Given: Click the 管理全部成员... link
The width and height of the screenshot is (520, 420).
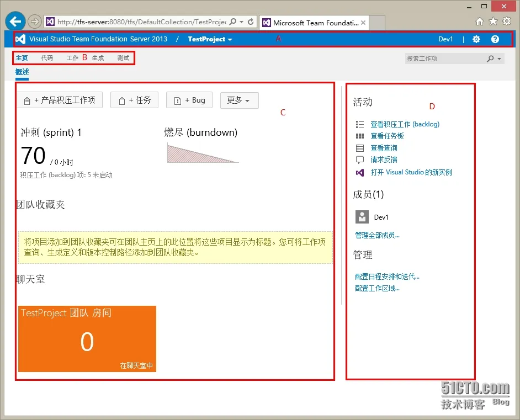Looking at the screenshot, I should [377, 235].
